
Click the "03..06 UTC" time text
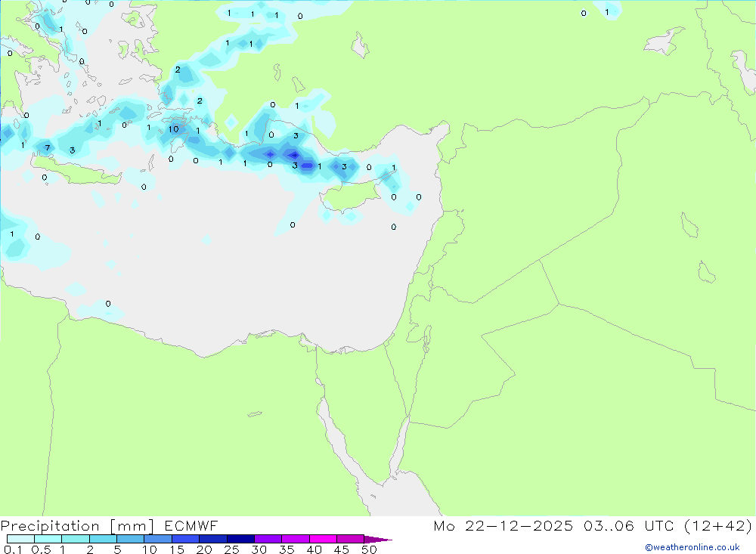(628, 526)
